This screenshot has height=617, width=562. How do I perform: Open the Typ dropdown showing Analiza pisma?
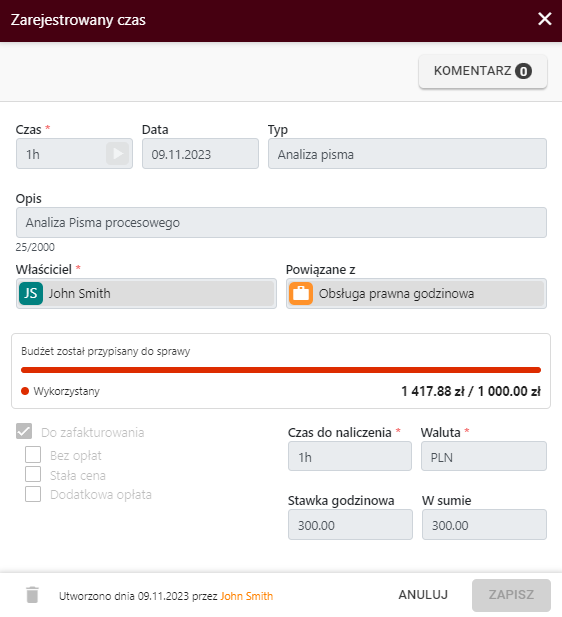point(407,154)
